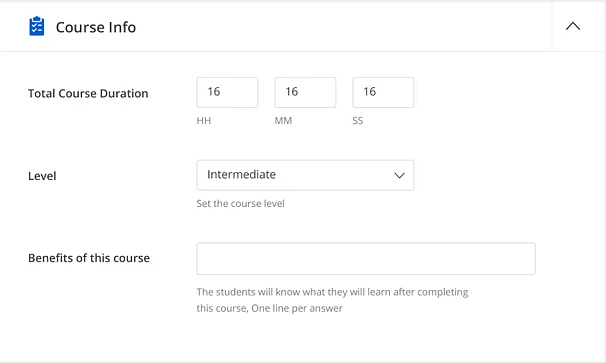Image resolution: width=606 pixels, height=363 pixels.
Task: Click the 'One line per answer' help text
Action: point(297,308)
